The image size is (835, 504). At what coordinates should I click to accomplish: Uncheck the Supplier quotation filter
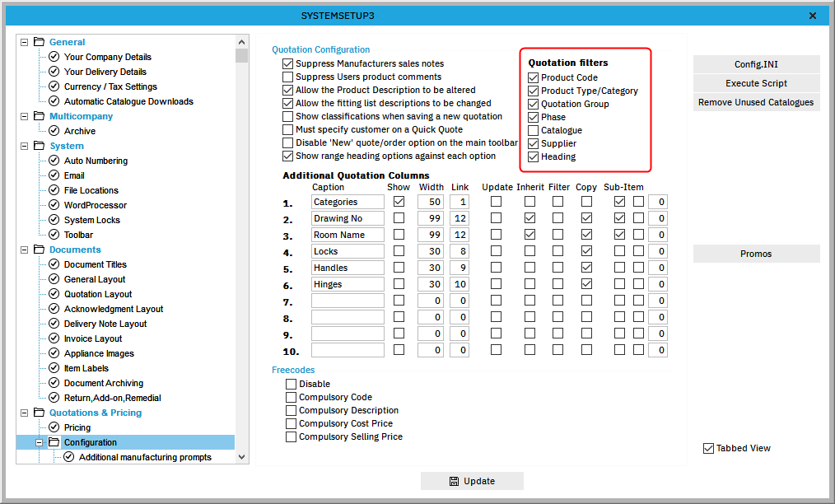[x=533, y=144]
